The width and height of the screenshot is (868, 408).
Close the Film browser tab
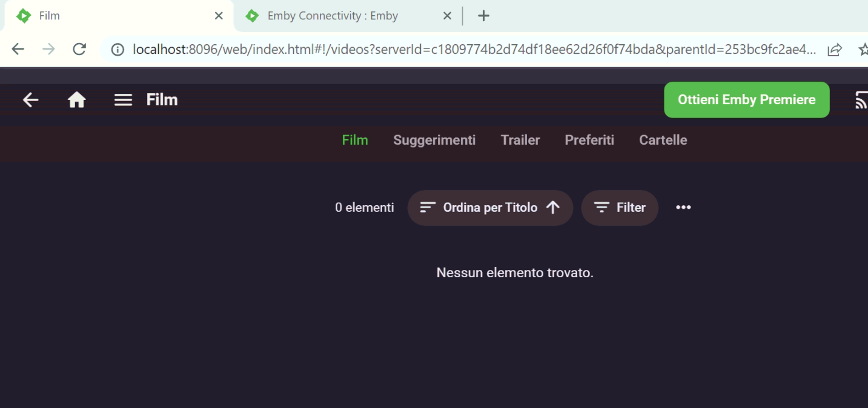pyautogui.click(x=219, y=16)
